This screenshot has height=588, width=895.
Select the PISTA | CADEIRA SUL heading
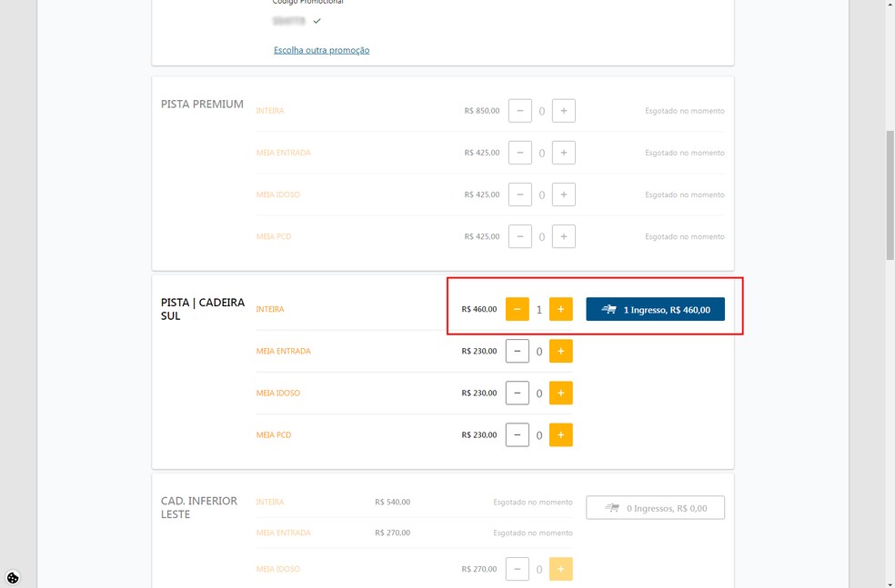(203, 309)
